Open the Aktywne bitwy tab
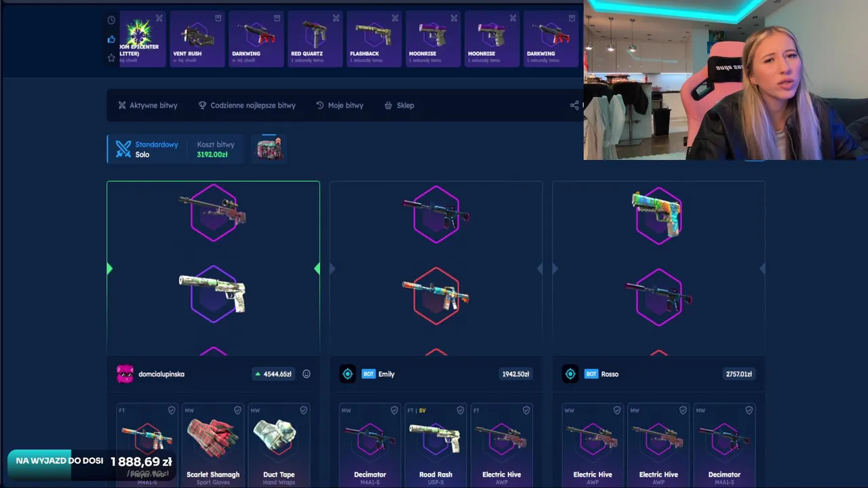The width and height of the screenshot is (868, 488). click(148, 105)
